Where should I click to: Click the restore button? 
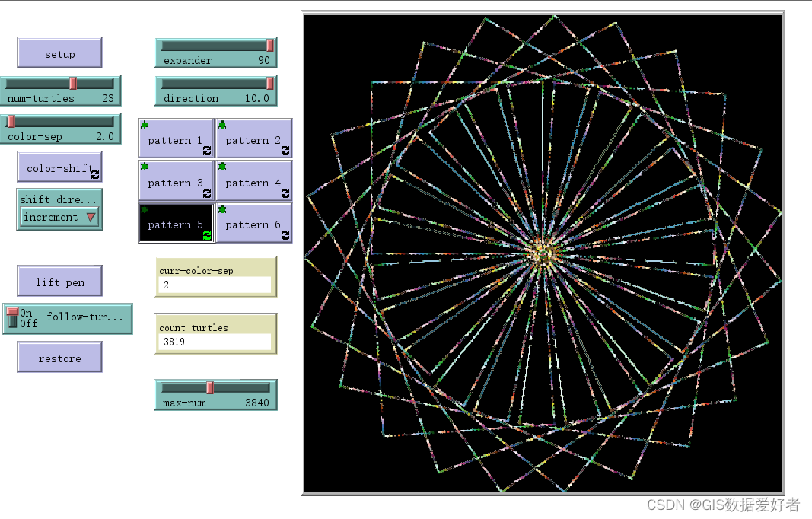pos(59,357)
